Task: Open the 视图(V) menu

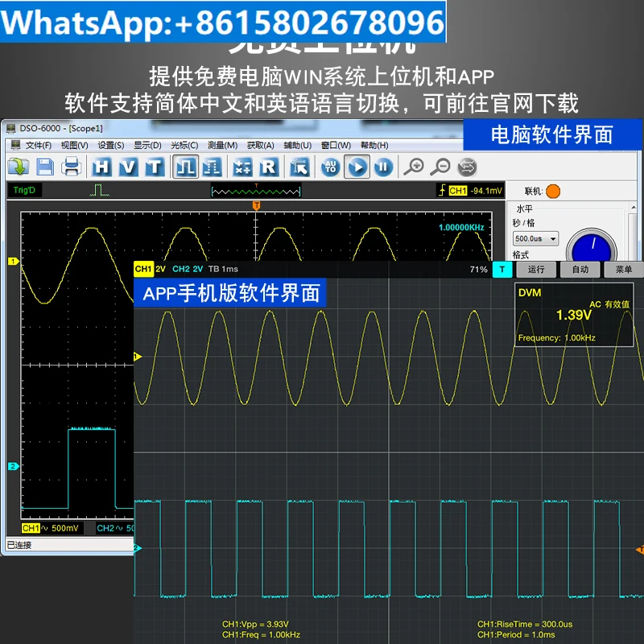Action: 74,145
